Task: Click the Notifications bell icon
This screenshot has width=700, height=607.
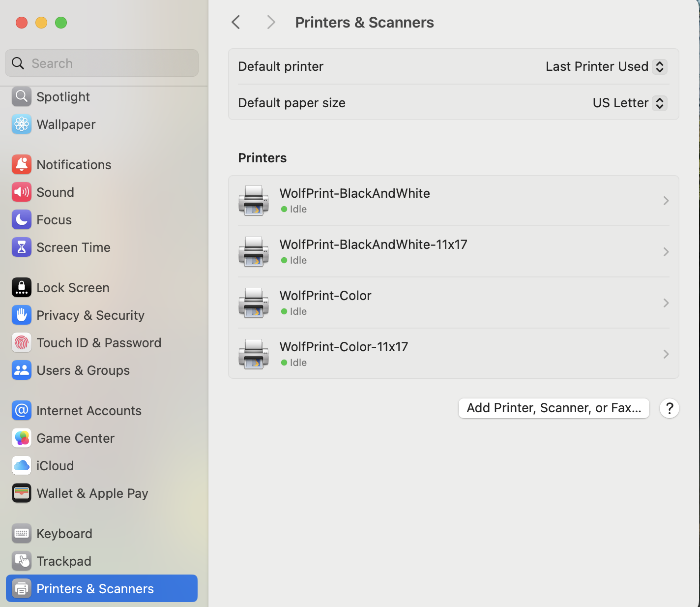Action: click(22, 165)
